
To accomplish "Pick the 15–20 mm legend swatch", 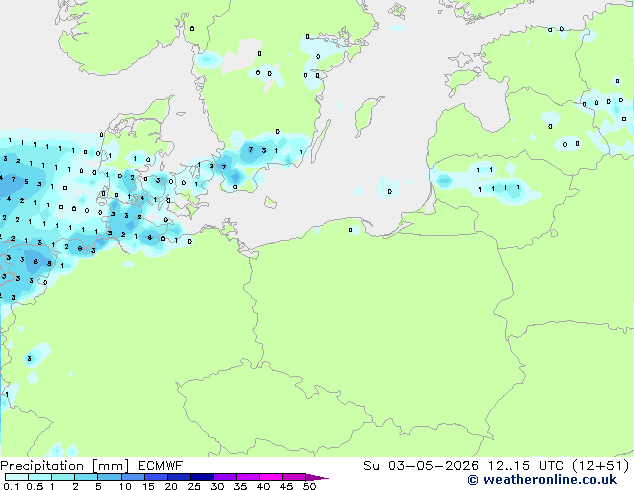I will pos(156,477).
